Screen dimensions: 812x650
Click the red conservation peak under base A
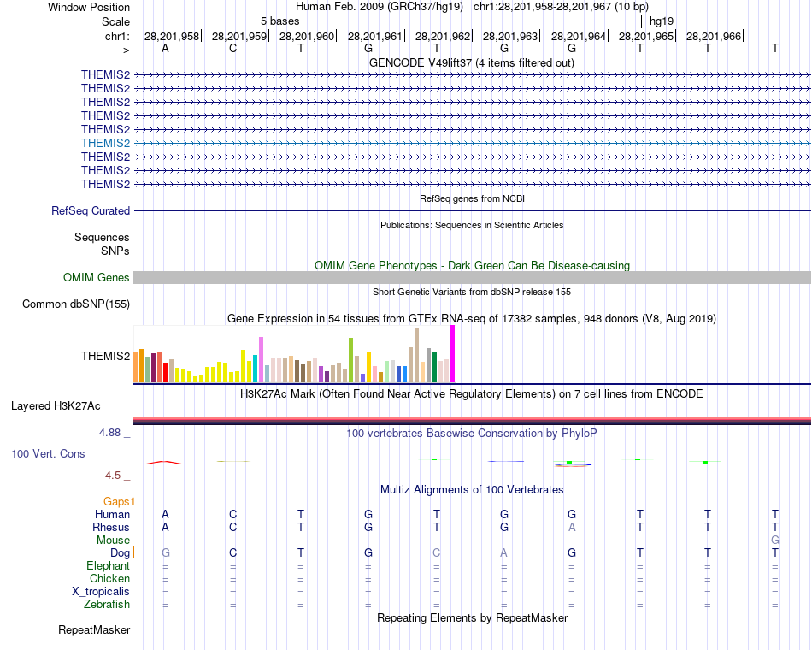(x=163, y=463)
